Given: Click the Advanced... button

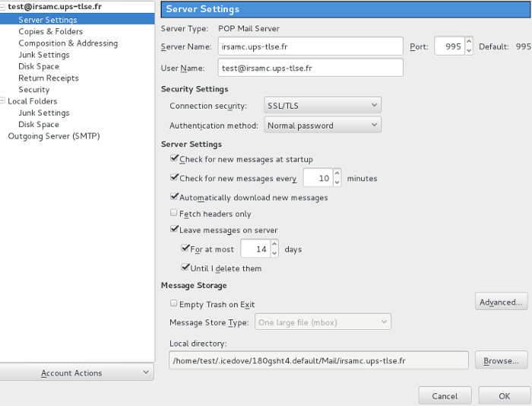Looking at the screenshot, I should pyautogui.click(x=501, y=302).
